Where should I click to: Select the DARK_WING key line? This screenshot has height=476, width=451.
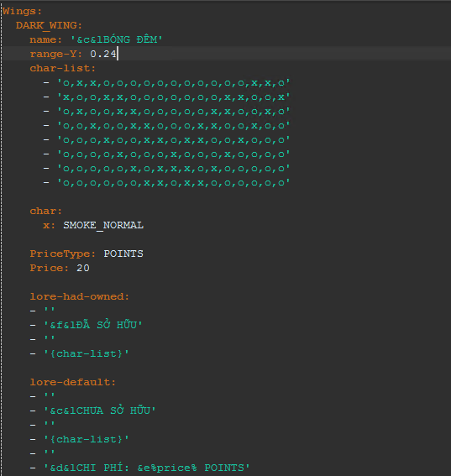[x=49, y=25]
